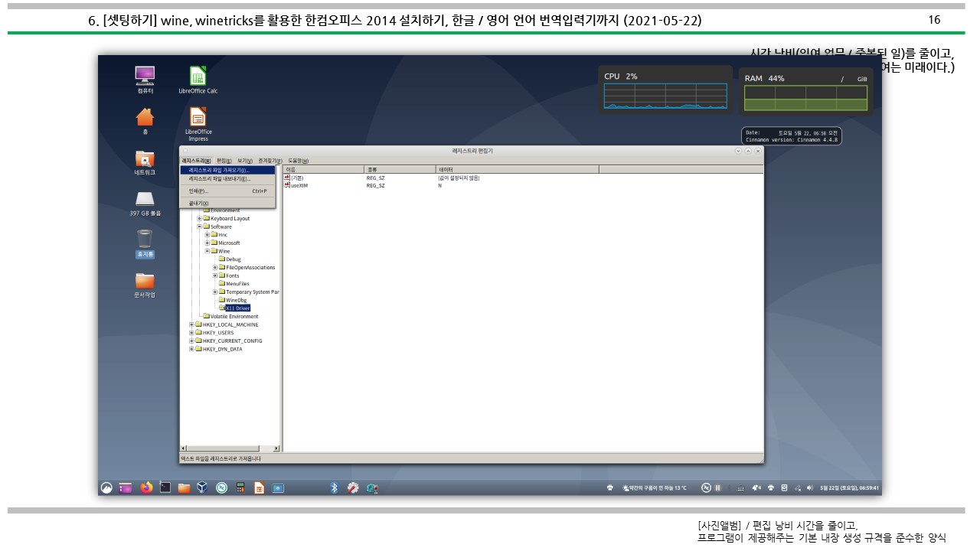The height and width of the screenshot is (551, 980).
Task: Choose 인쇄 Ctrl+P menu entry
Action: [x=227, y=191]
